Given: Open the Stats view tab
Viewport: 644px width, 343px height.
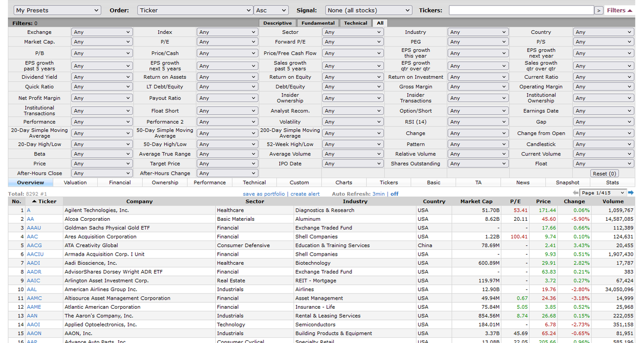Looking at the screenshot, I should (x=612, y=183).
